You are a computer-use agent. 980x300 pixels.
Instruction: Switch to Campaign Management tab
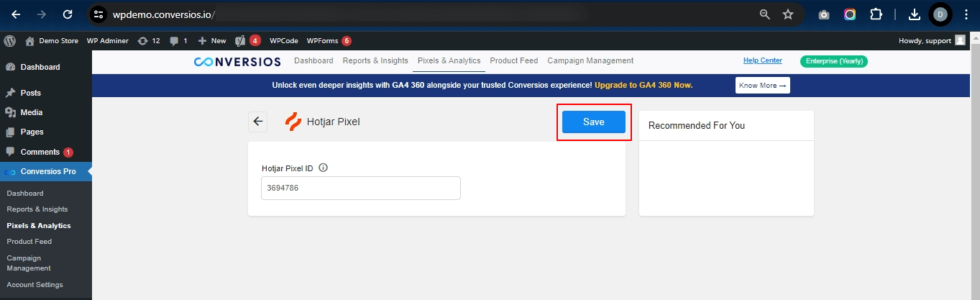click(590, 60)
